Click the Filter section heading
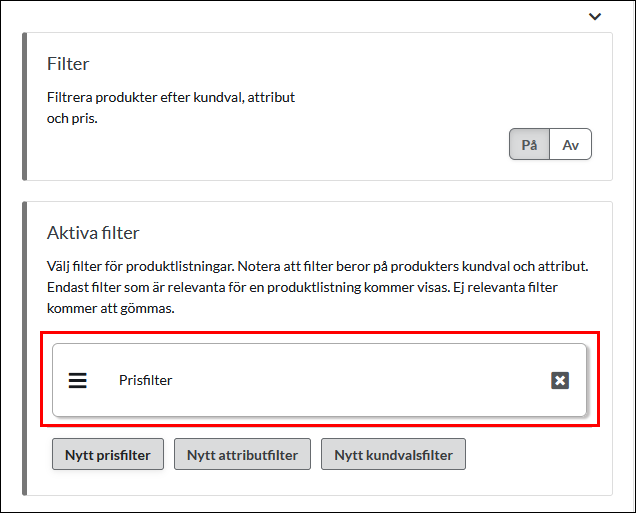 (68, 64)
